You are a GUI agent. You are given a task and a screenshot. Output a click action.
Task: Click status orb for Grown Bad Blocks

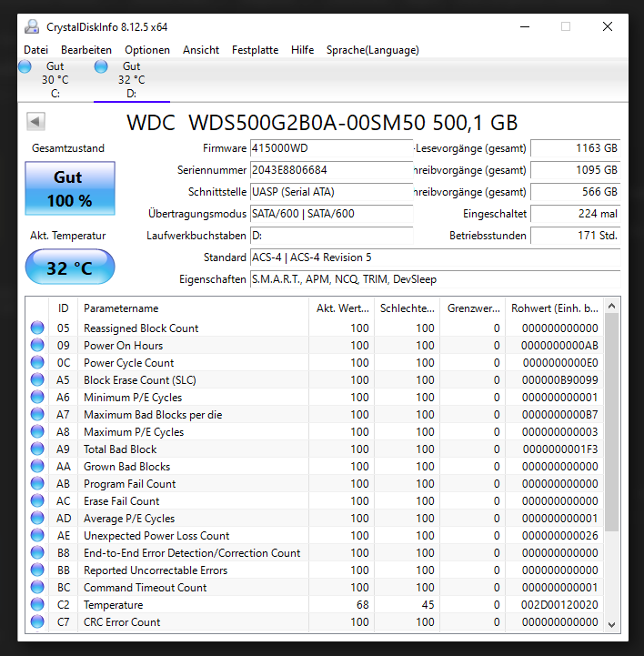(x=37, y=466)
